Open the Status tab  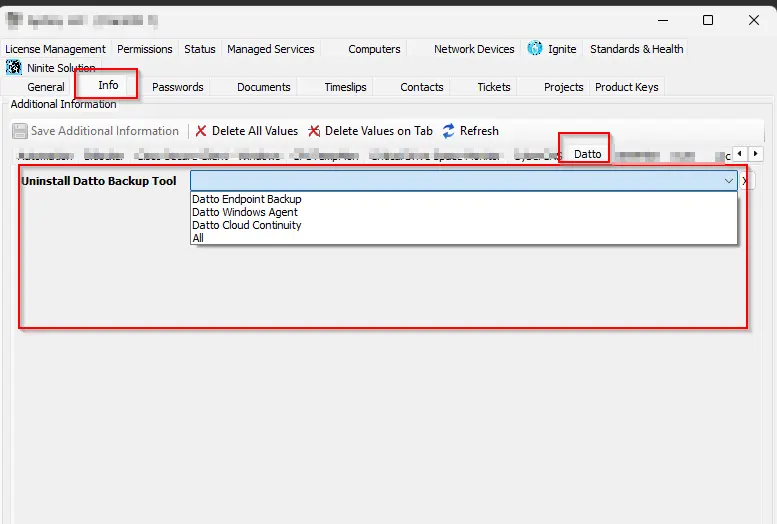200,49
